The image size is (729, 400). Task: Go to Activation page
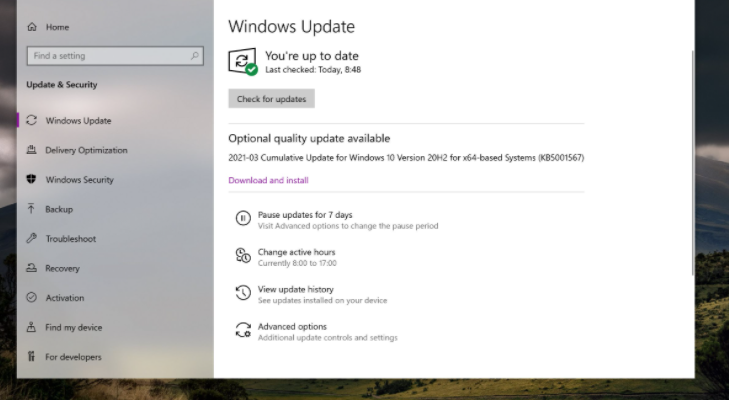[x=65, y=298]
